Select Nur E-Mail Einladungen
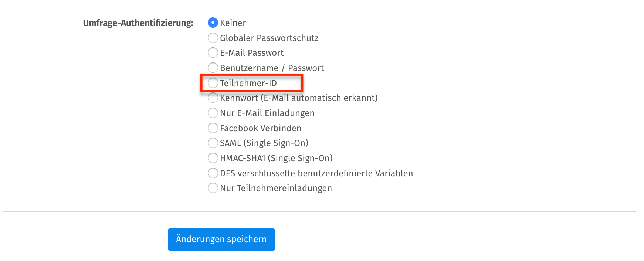 click(213, 113)
